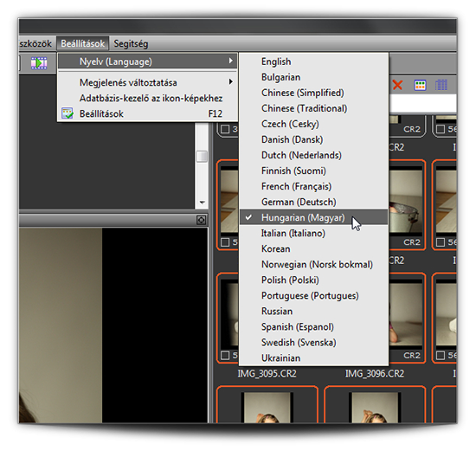The image size is (476, 451).
Task: Click IMG_3095.CR2 file name
Action: (267, 373)
